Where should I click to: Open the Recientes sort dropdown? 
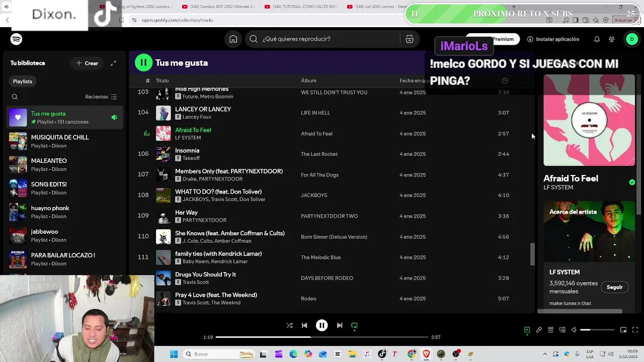point(101,97)
